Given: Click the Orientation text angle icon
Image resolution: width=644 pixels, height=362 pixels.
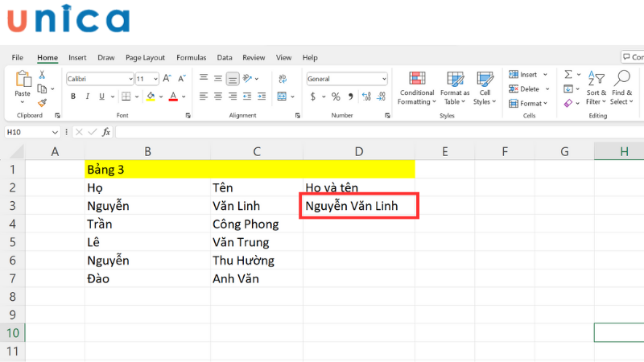Looking at the screenshot, I should [x=247, y=78].
